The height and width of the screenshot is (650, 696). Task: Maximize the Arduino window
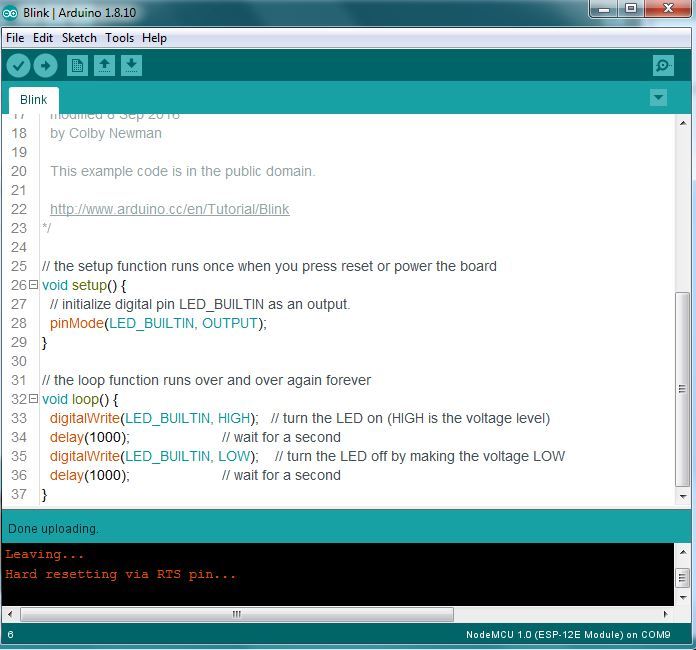coord(631,9)
